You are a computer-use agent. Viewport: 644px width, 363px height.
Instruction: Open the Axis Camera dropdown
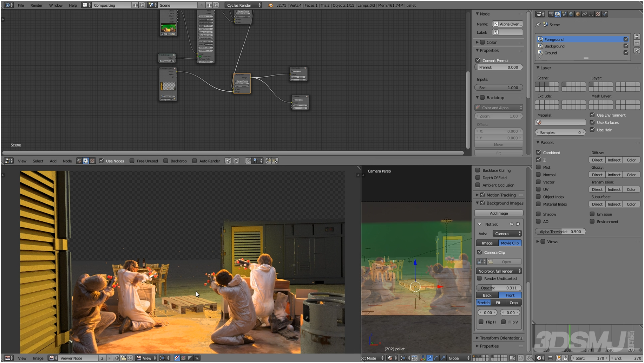tap(507, 234)
